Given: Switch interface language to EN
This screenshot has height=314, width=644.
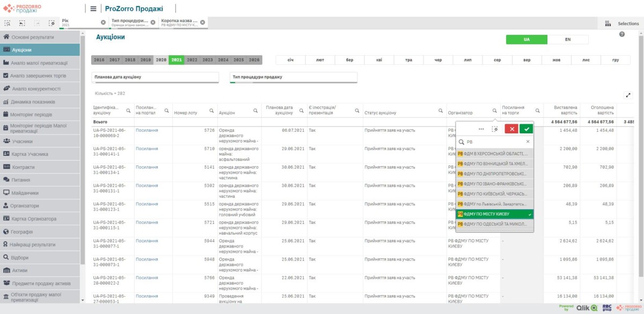Looking at the screenshot, I should (567, 40).
